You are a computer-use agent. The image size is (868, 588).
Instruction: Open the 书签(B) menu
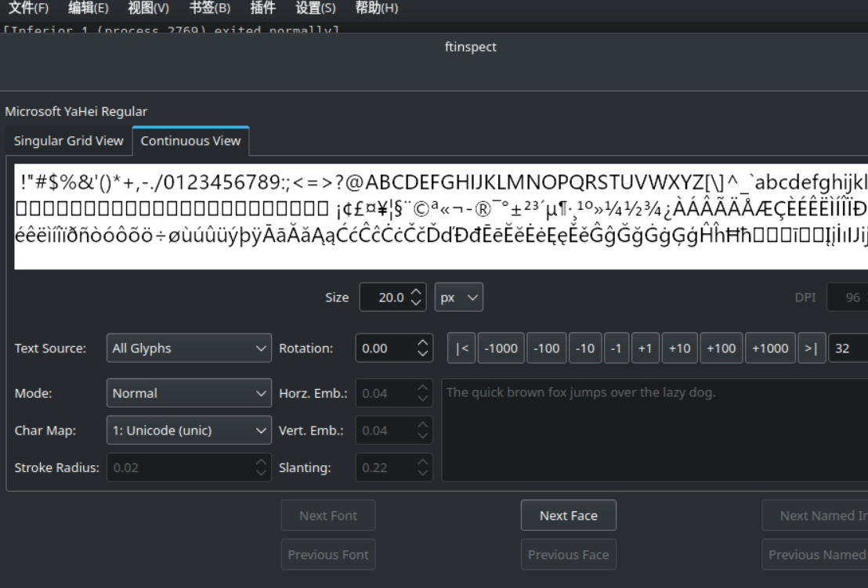coord(210,9)
